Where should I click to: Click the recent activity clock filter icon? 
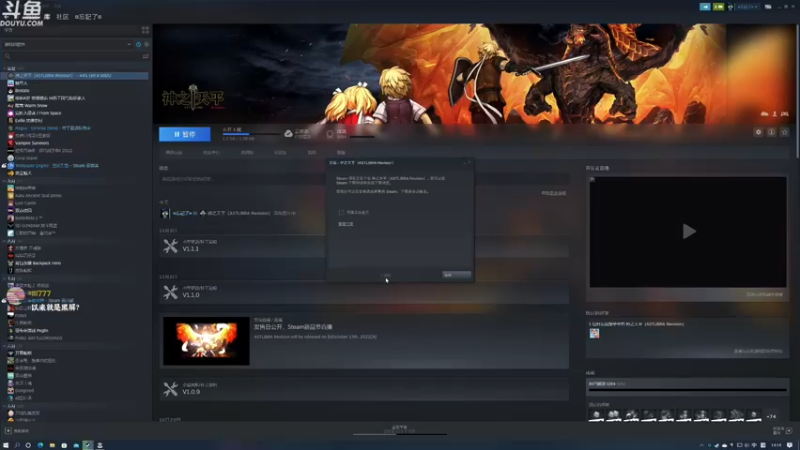point(138,44)
